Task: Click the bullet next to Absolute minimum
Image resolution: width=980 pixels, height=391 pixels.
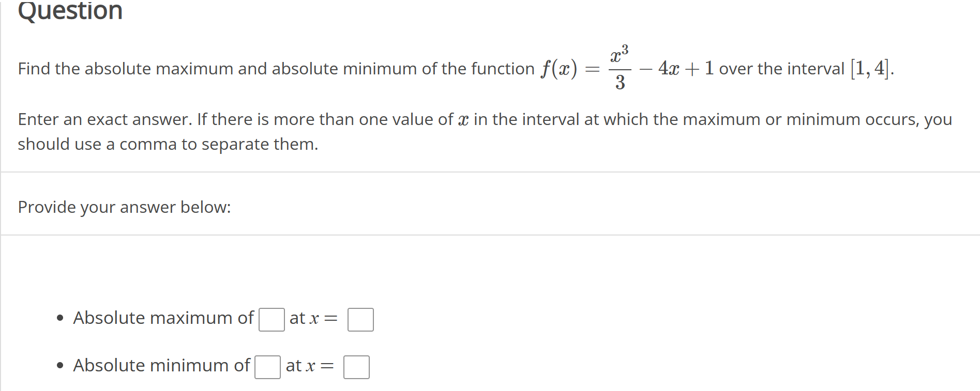Action: click(x=60, y=365)
